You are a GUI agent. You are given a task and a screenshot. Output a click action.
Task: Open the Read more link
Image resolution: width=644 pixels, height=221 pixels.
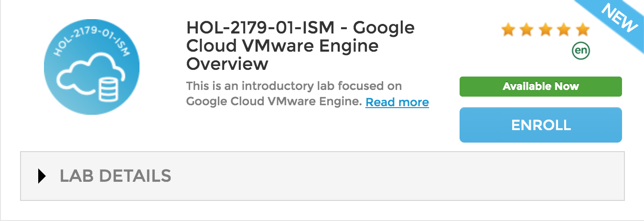(397, 102)
